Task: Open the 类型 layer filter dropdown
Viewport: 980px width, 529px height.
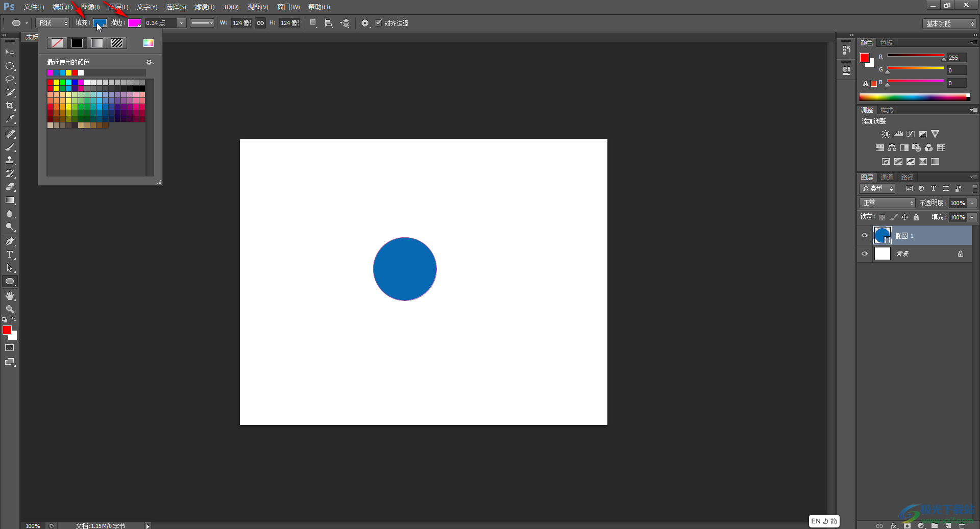Action: (877, 189)
